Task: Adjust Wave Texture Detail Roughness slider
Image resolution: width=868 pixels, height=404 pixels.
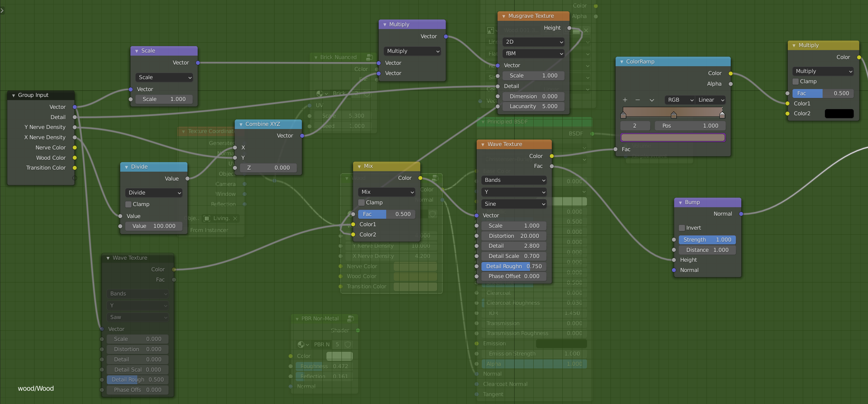Action: click(514, 266)
